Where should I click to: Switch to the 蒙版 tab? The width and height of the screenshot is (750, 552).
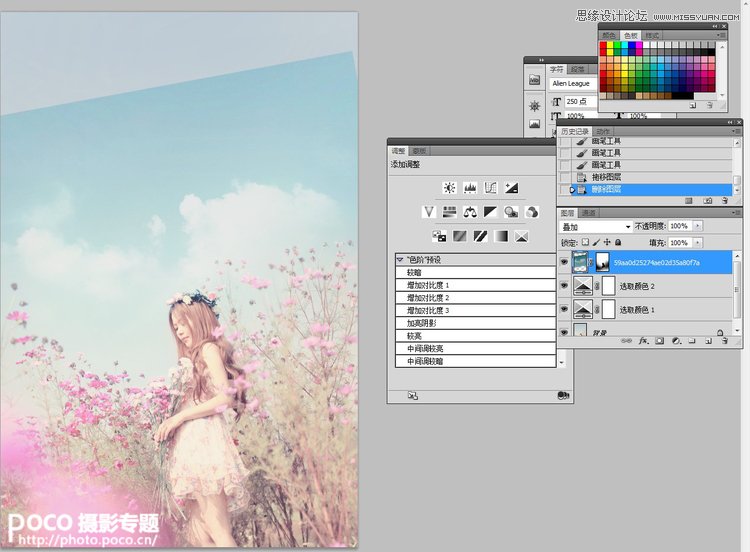419,151
